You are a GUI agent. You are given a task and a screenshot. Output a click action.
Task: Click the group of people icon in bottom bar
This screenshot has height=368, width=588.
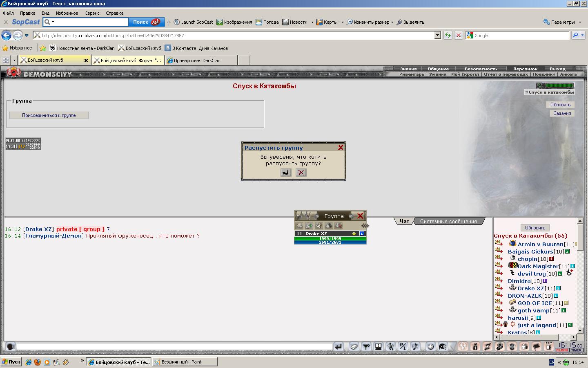463,347
